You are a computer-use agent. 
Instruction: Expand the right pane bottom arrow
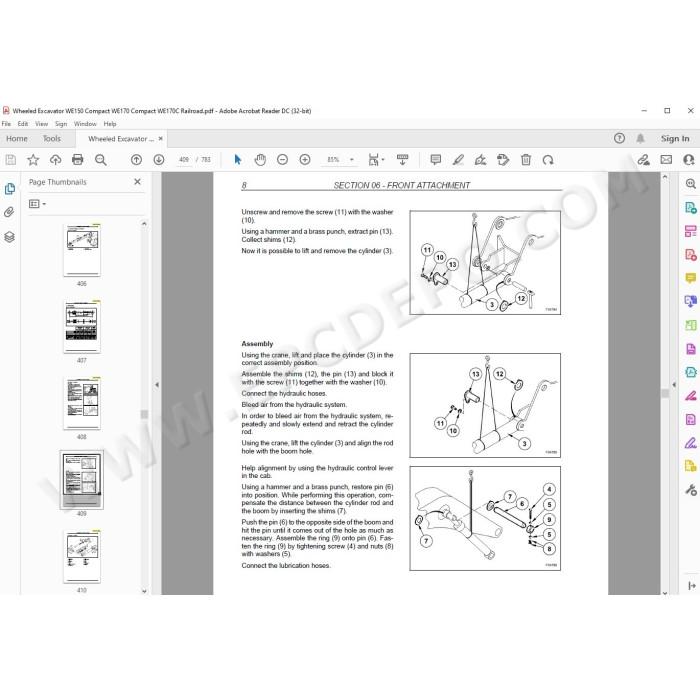[692, 586]
